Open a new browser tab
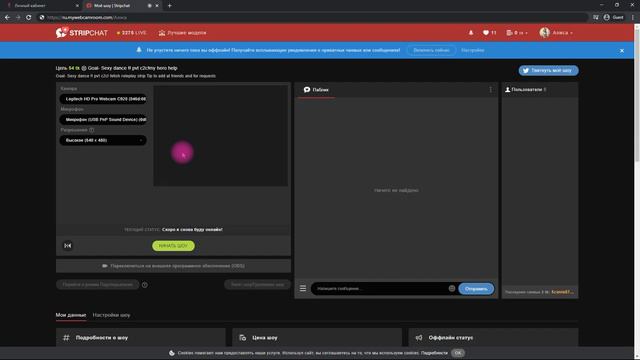The height and width of the screenshot is (360, 640). [169, 6]
